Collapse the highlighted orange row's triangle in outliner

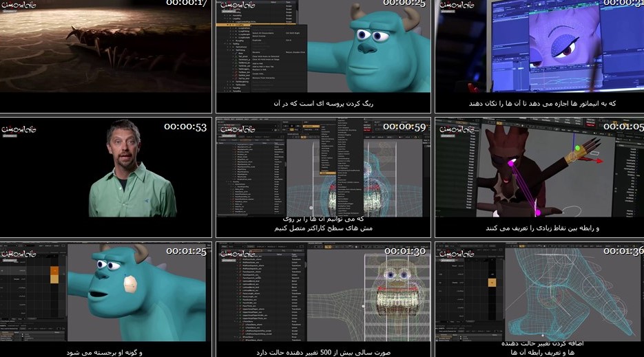point(227,25)
